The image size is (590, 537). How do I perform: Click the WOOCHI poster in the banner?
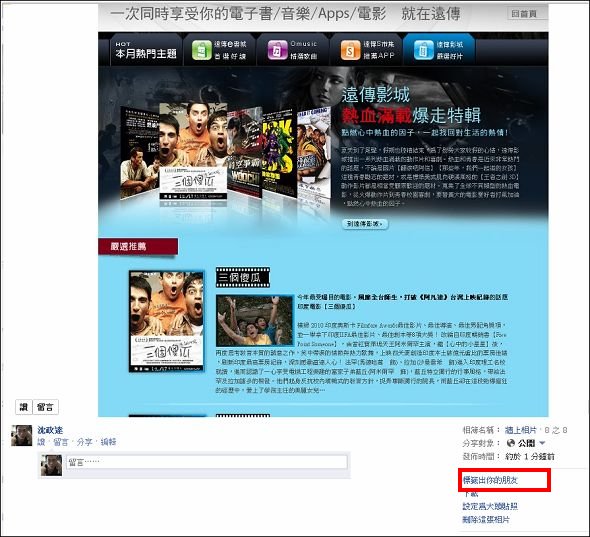[x=245, y=152]
